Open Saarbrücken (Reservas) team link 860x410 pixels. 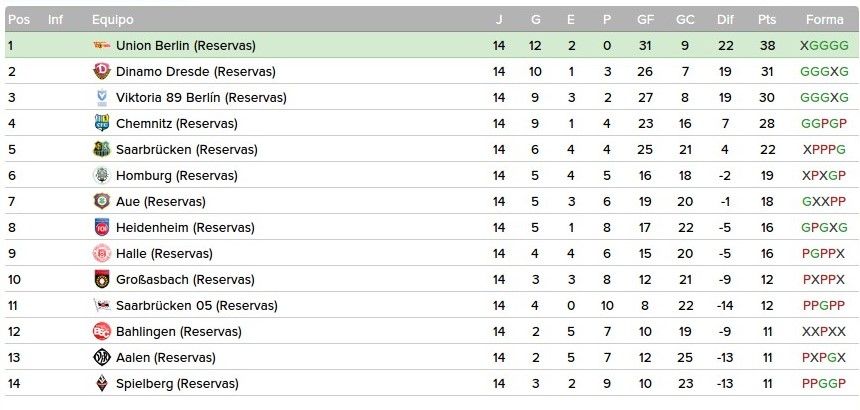[186, 150]
